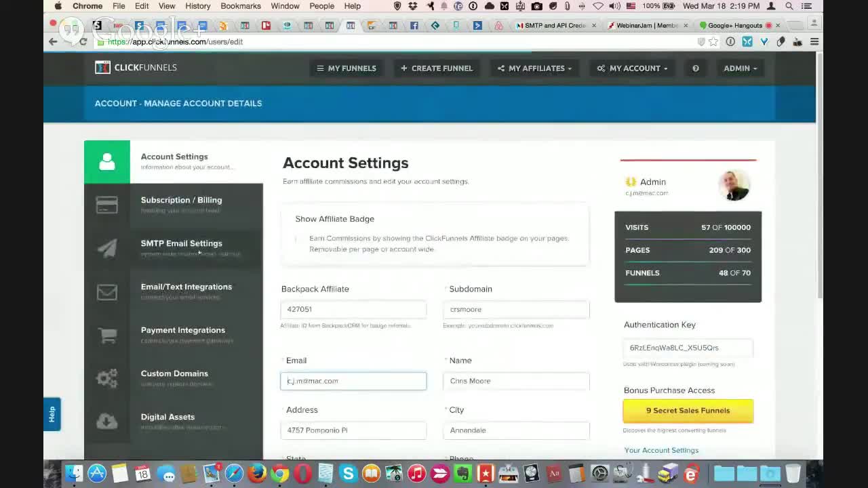Screen dimensions: 868x488
Task: Open SMTP Email Settings section
Action: [174, 248]
